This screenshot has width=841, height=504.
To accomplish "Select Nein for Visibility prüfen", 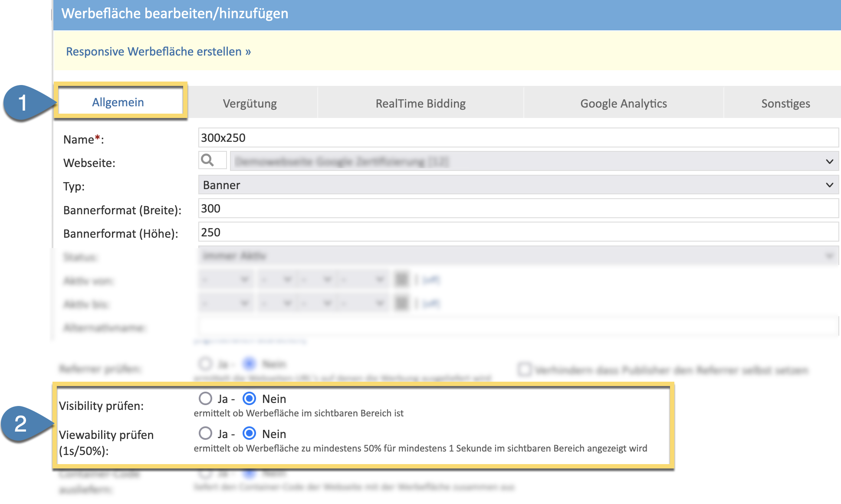I will click(x=250, y=398).
